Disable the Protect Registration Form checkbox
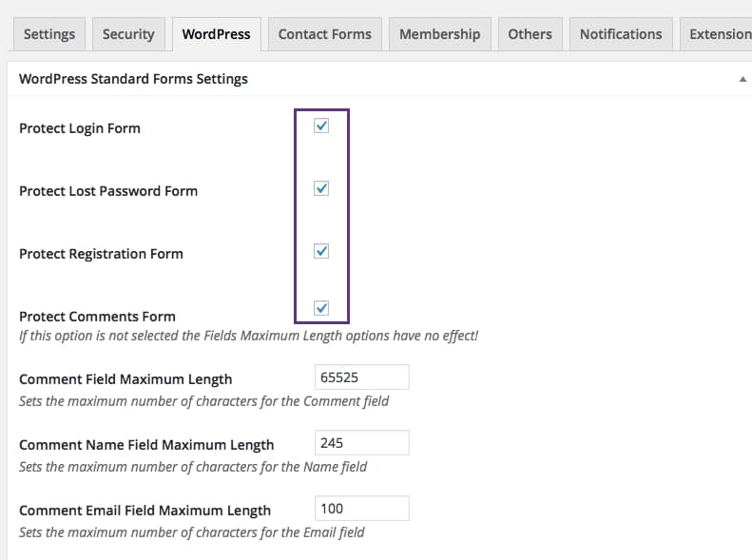752x560 pixels. tap(321, 251)
